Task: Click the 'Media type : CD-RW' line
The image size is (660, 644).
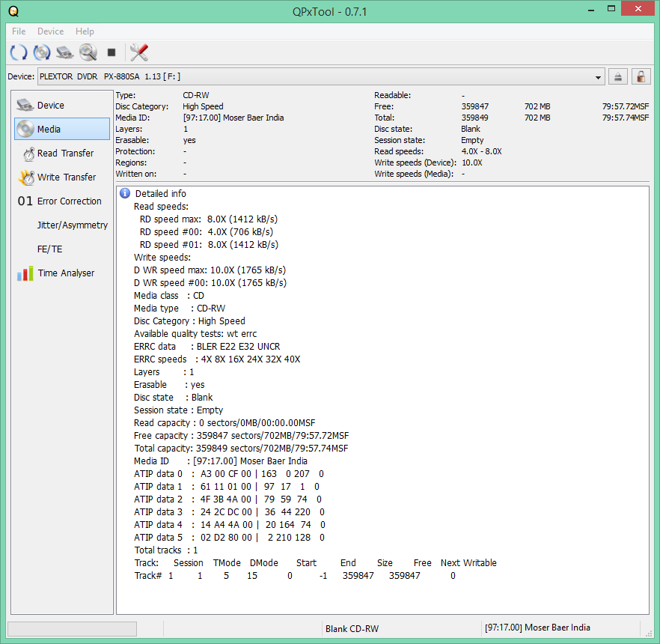Action: (180, 309)
